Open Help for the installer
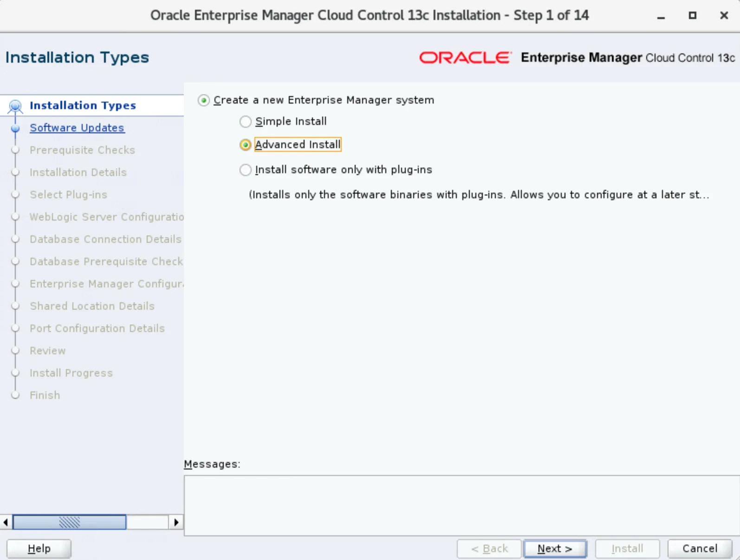 39,548
